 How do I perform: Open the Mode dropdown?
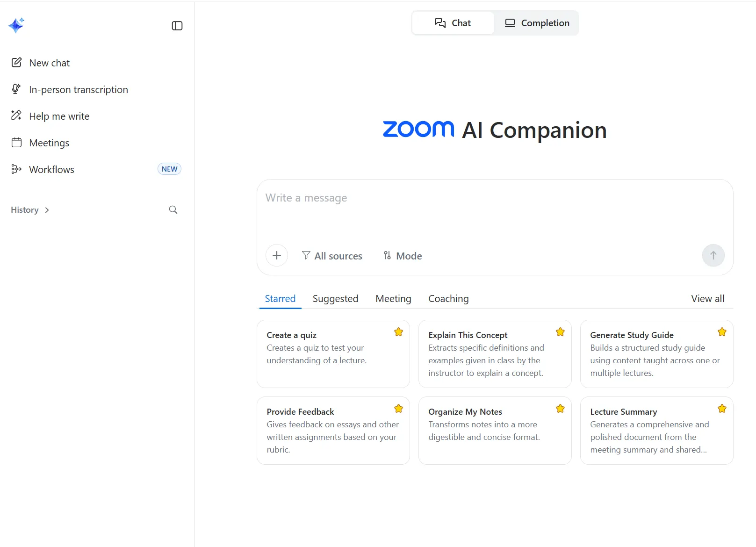[403, 256]
